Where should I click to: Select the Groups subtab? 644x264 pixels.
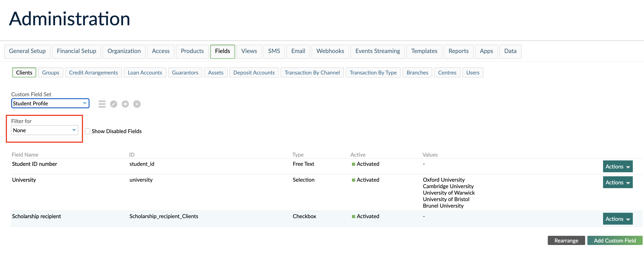click(x=51, y=72)
